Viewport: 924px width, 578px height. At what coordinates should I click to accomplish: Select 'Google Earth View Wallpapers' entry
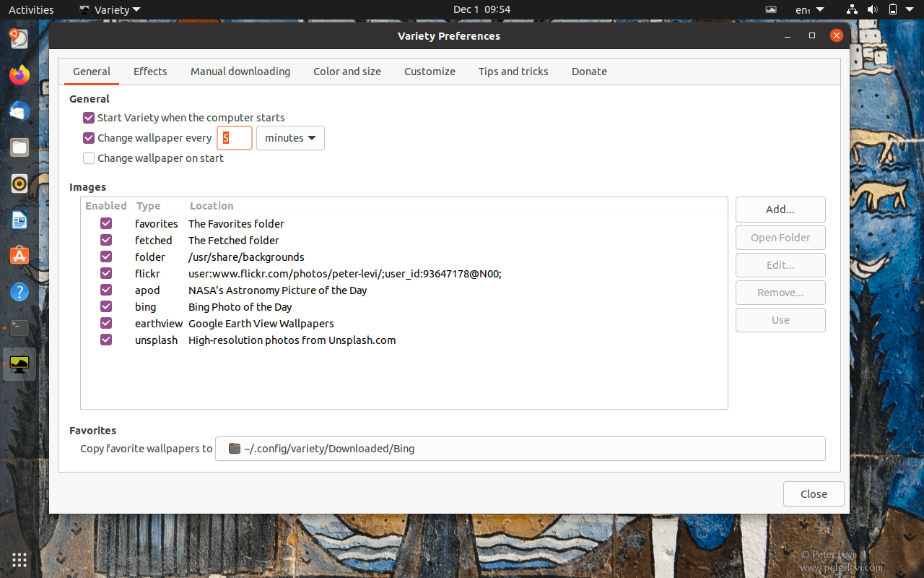point(261,324)
